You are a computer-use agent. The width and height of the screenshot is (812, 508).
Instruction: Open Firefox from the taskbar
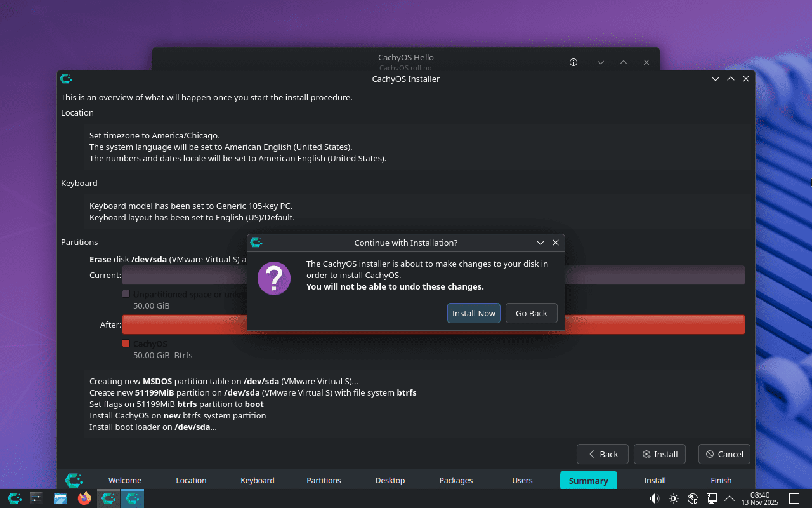(x=84, y=498)
